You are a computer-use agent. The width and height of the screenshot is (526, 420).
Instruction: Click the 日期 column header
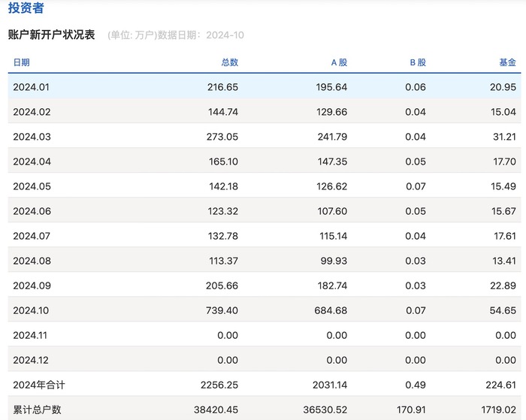click(x=21, y=62)
